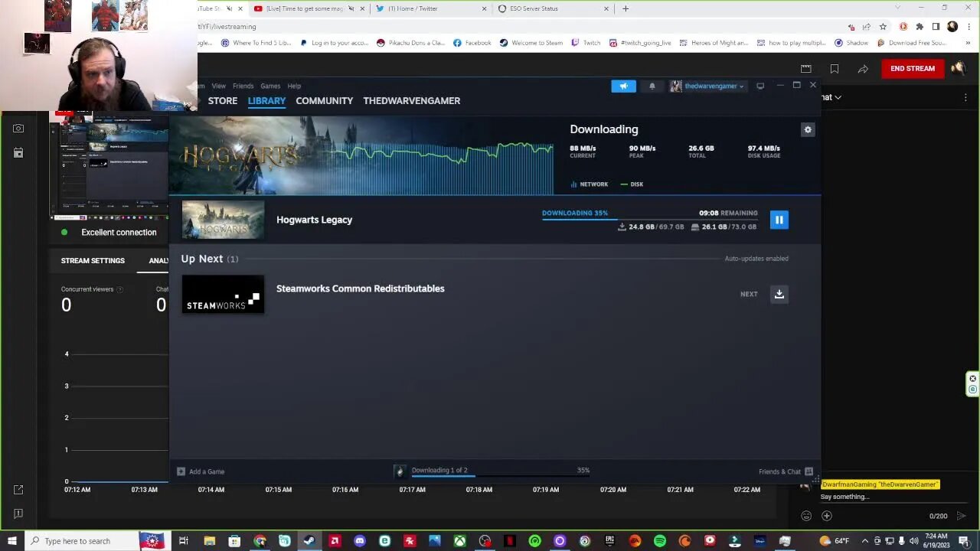Screen dimensions: 980x551
Task: Click the Steam announcements megaphone icon
Action: (x=623, y=86)
